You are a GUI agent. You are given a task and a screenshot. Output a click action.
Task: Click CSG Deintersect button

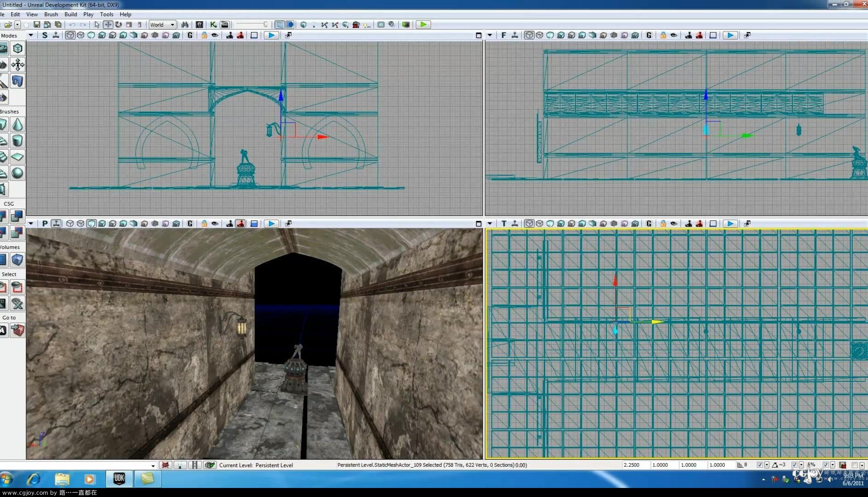(18, 233)
